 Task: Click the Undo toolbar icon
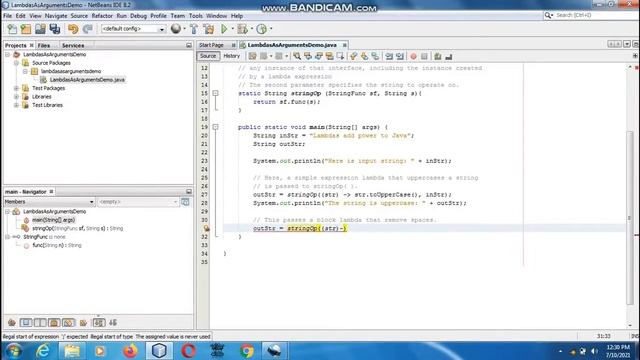[73, 29]
